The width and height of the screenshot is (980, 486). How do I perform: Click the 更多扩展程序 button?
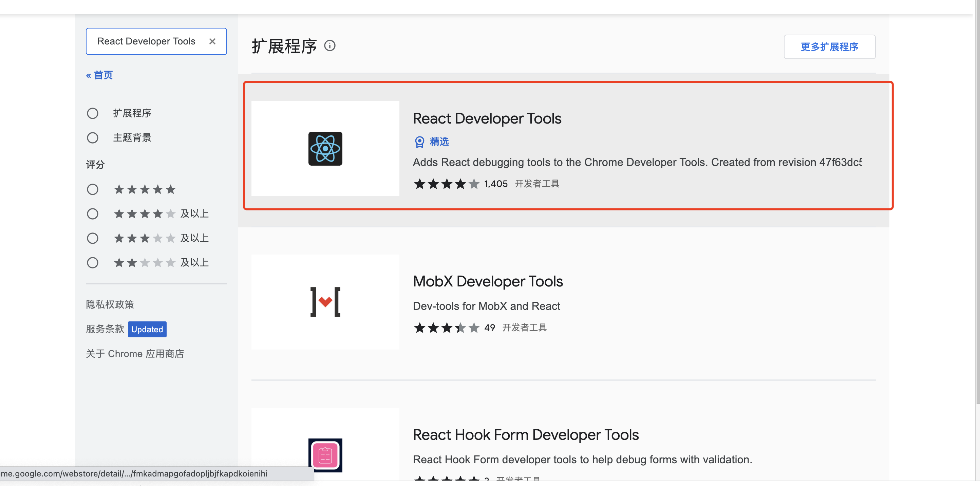tap(829, 47)
